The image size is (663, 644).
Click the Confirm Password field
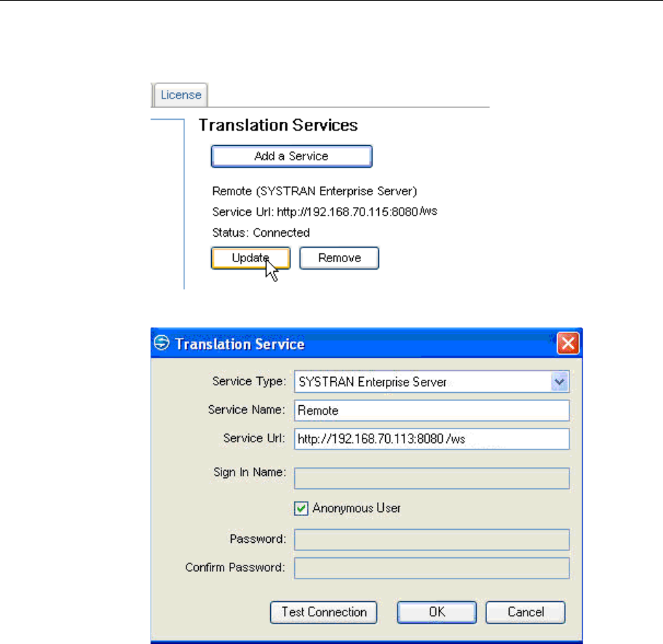(432, 568)
